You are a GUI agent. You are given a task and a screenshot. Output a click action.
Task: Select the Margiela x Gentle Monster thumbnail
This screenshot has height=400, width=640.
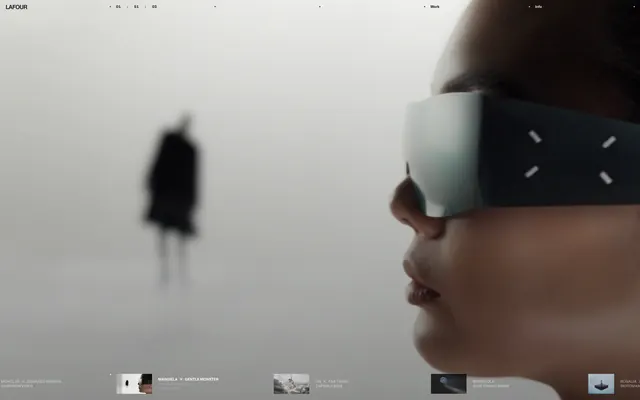[x=134, y=384]
